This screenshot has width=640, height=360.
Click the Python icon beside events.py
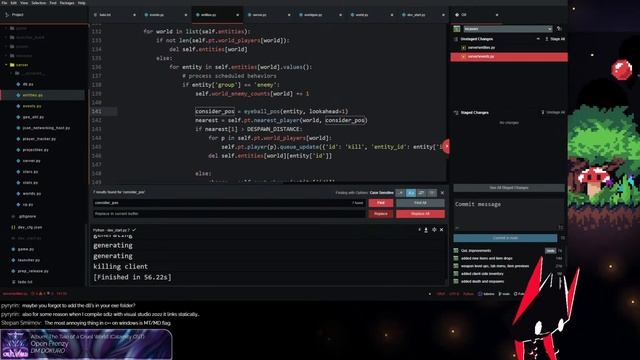point(18,106)
